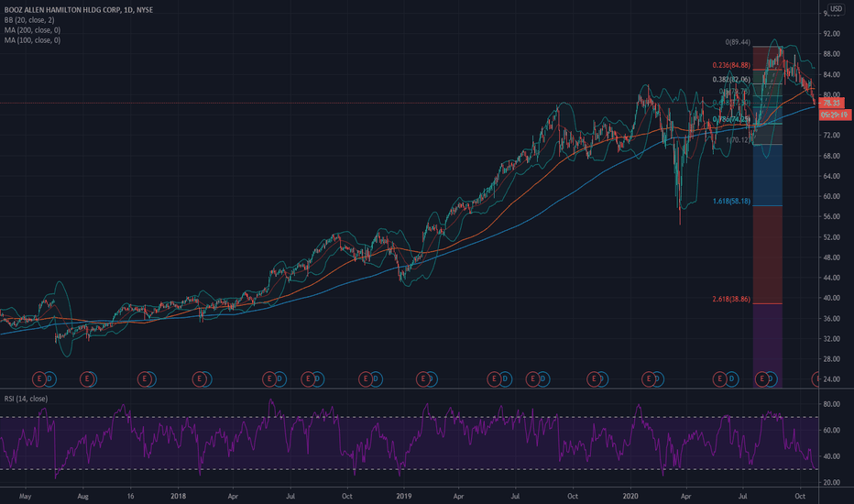The width and height of the screenshot is (854, 504).
Task: Select the BB (20, close, 2) indicator legend
Action: pos(29,20)
